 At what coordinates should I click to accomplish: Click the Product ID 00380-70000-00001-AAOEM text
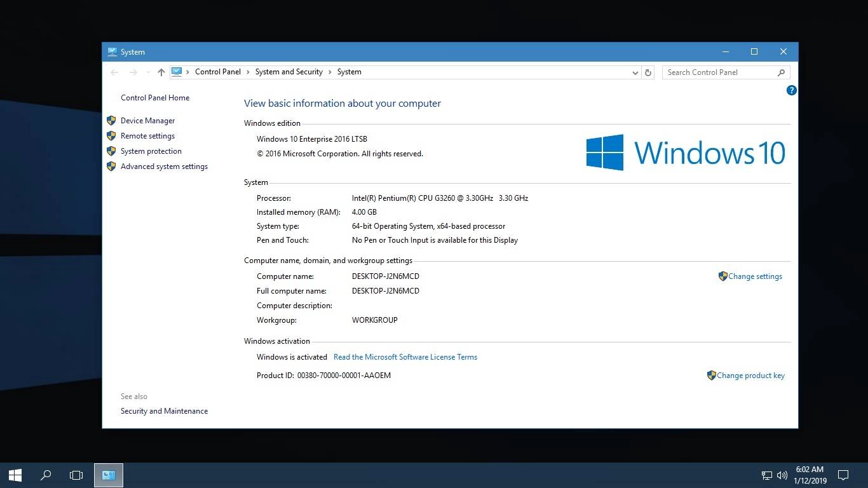point(344,376)
